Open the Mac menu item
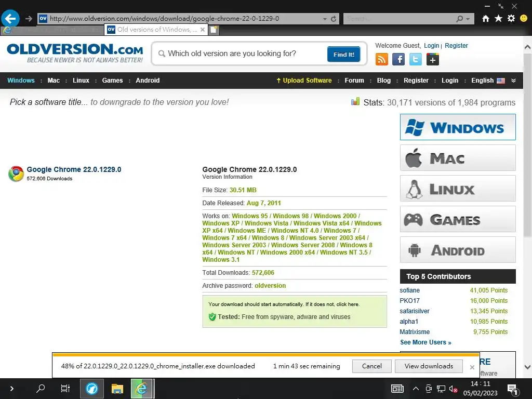 [54, 81]
